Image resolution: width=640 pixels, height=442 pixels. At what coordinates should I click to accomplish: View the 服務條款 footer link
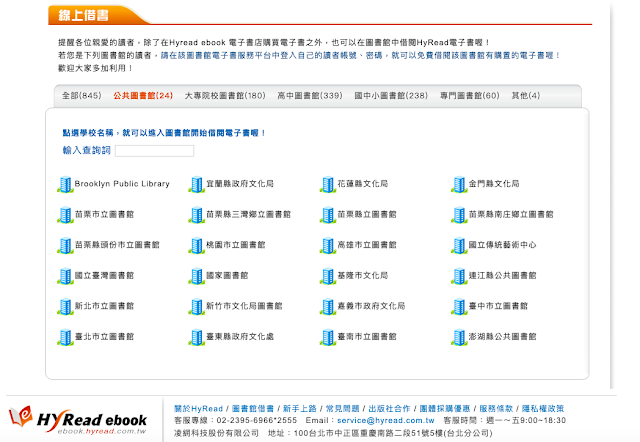496,409
